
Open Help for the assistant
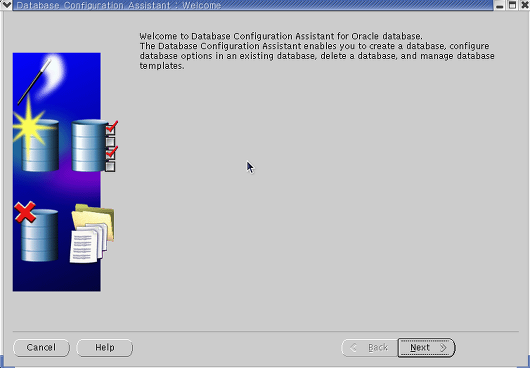(104, 348)
